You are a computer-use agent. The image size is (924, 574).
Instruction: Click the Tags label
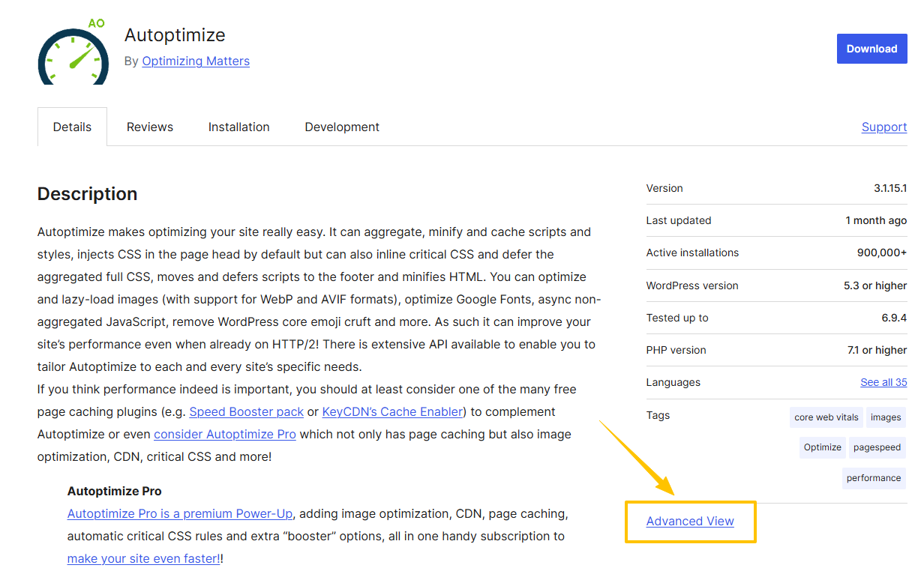coord(658,415)
